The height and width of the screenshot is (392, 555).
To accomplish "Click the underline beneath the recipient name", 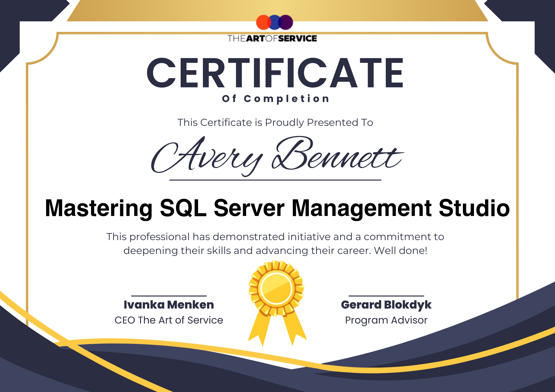I will [275, 180].
